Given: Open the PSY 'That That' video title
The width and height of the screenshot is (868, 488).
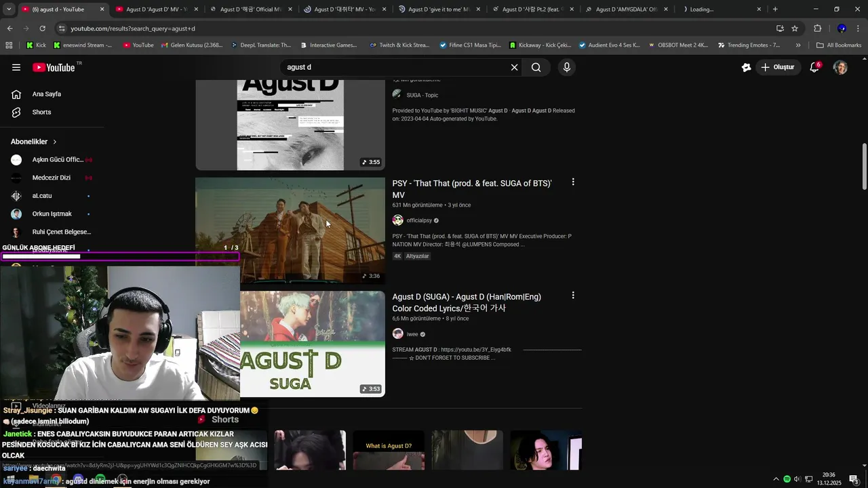Looking at the screenshot, I should (473, 189).
